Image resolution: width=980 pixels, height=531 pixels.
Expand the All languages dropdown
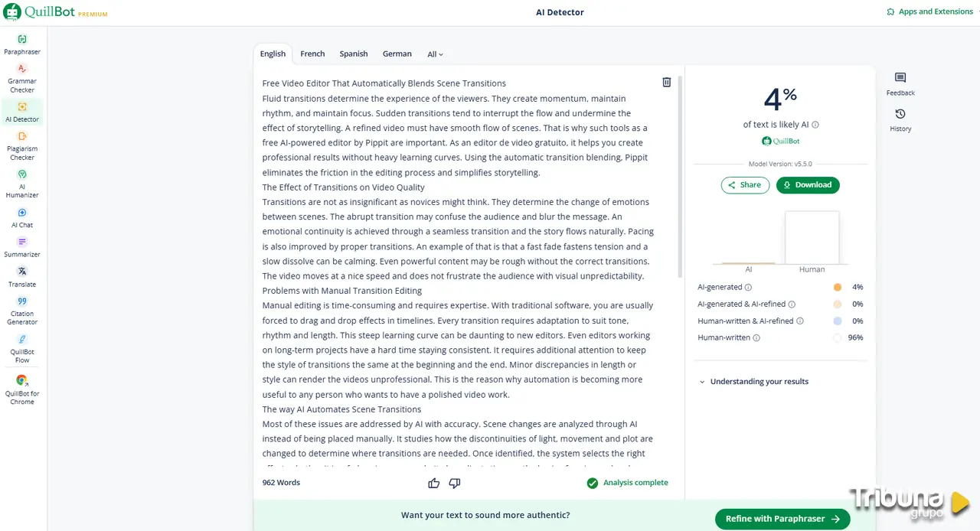[435, 54]
